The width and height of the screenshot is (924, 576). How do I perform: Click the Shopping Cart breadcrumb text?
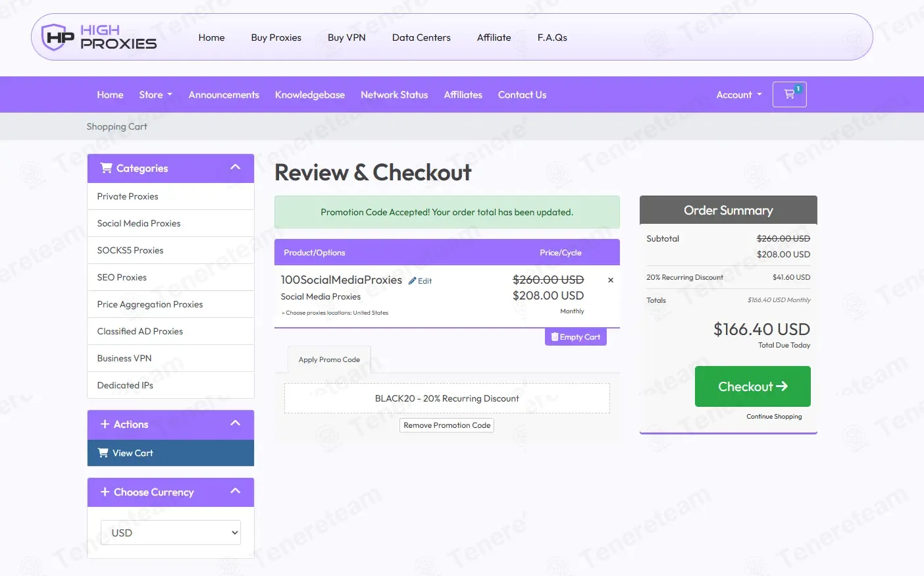click(x=116, y=126)
